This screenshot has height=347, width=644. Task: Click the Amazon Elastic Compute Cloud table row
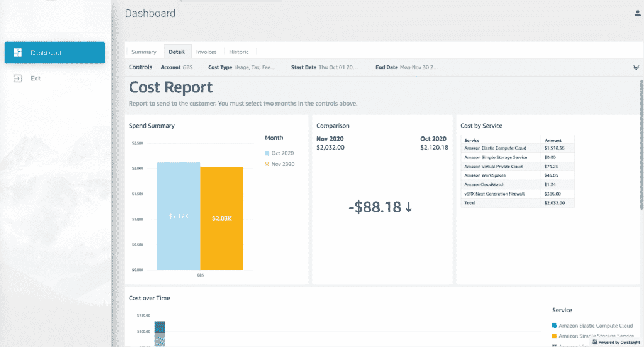518,148
